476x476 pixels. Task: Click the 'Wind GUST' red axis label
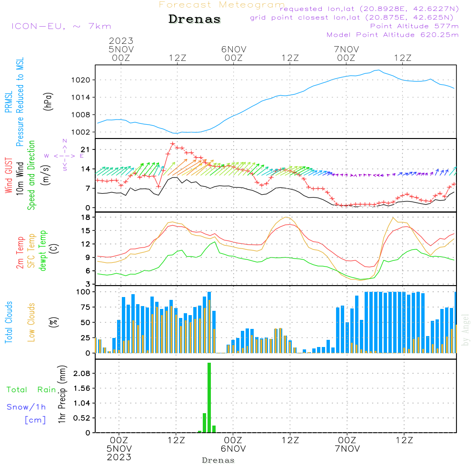click(9, 176)
